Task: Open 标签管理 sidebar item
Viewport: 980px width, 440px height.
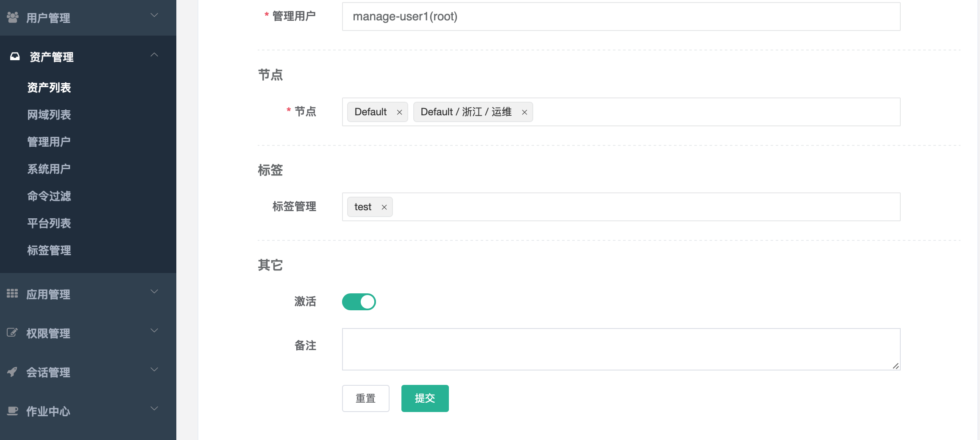Action: pyautogui.click(x=49, y=251)
